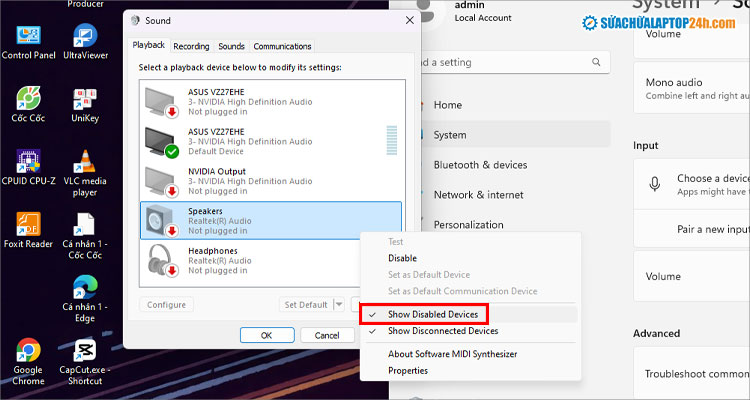Image resolution: width=750 pixels, height=400 pixels.
Task: Click the Configure button
Action: [x=166, y=304]
